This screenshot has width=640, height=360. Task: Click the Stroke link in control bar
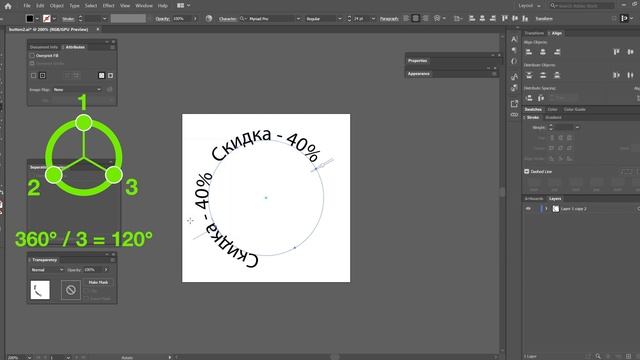point(68,19)
